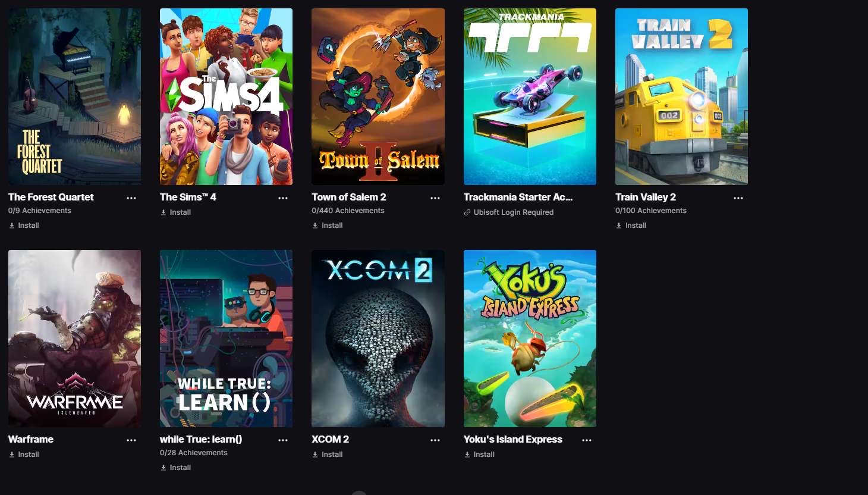
Task: Install Town of Salem 2
Action: 328,225
